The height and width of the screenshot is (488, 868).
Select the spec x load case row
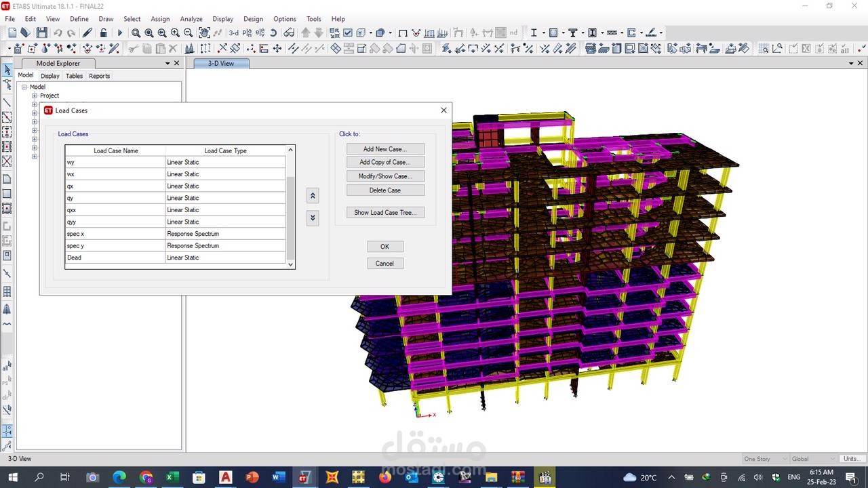115,234
